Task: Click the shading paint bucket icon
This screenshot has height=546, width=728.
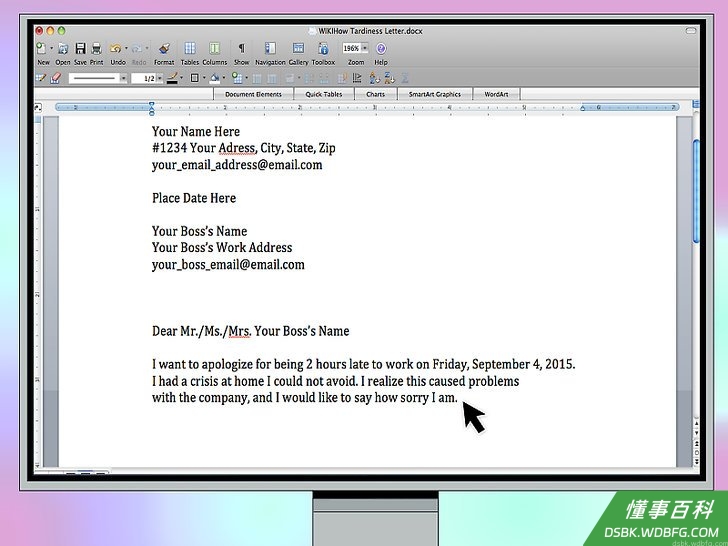Action: (215, 78)
